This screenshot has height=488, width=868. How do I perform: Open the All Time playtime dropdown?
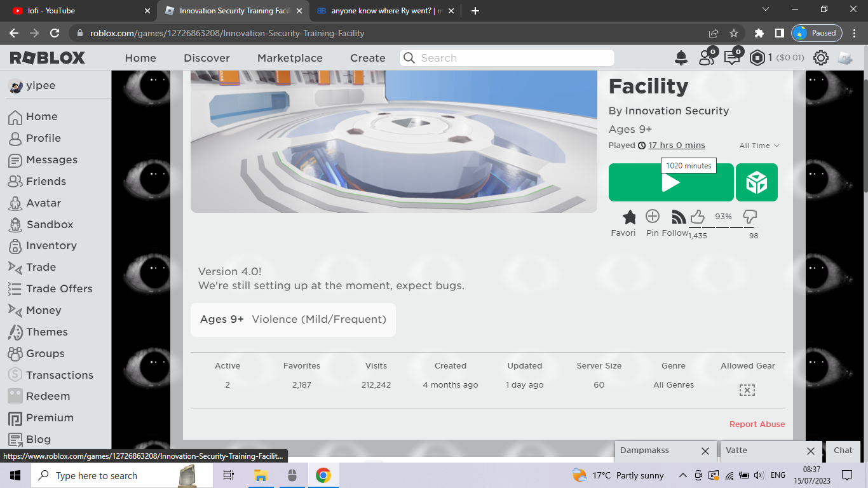759,146
